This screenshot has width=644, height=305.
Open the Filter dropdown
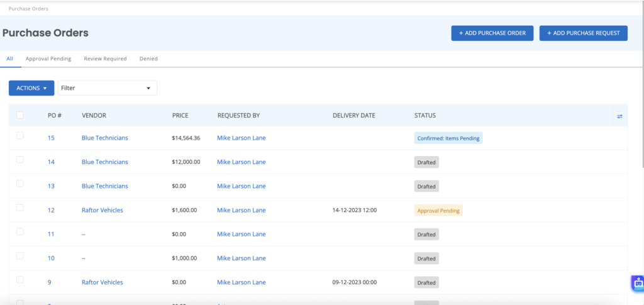click(x=107, y=88)
